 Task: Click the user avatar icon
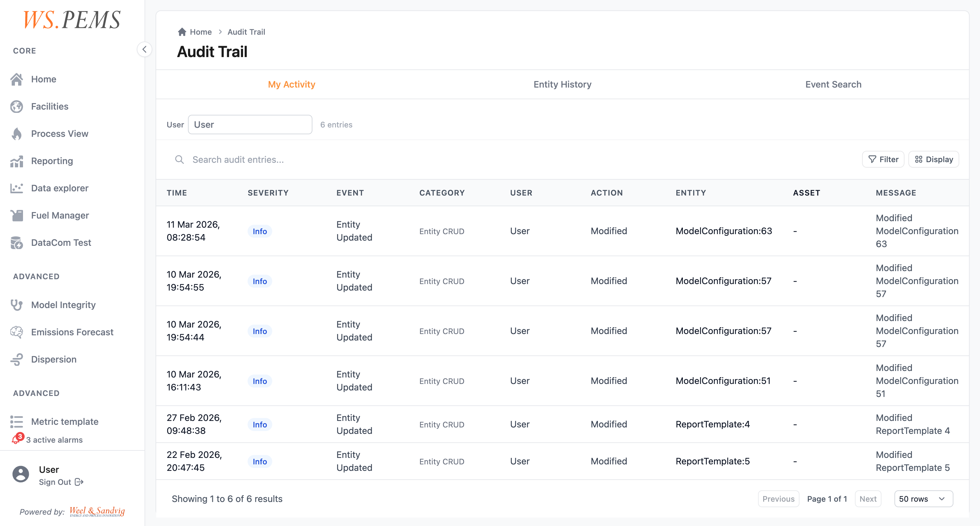pyautogui.click(x=20, y=474)
